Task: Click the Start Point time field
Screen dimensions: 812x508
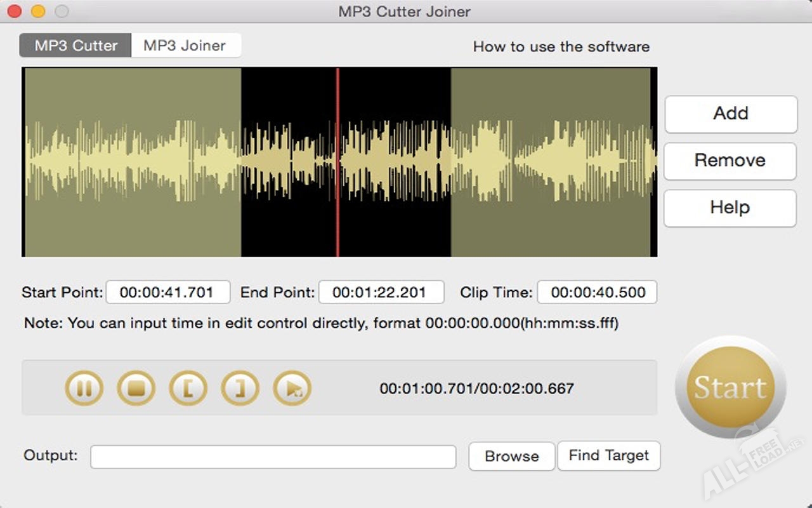Action: pos(167,293)
